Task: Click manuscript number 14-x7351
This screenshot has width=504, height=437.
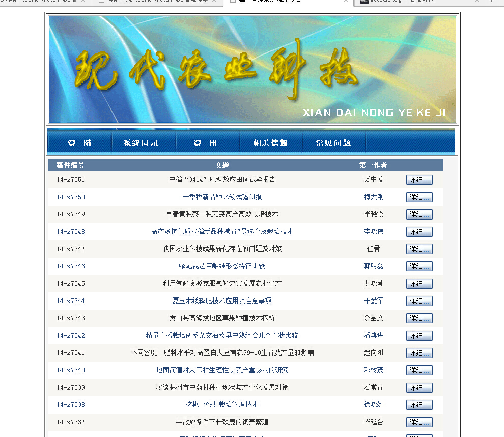Action: click(71, 180)
